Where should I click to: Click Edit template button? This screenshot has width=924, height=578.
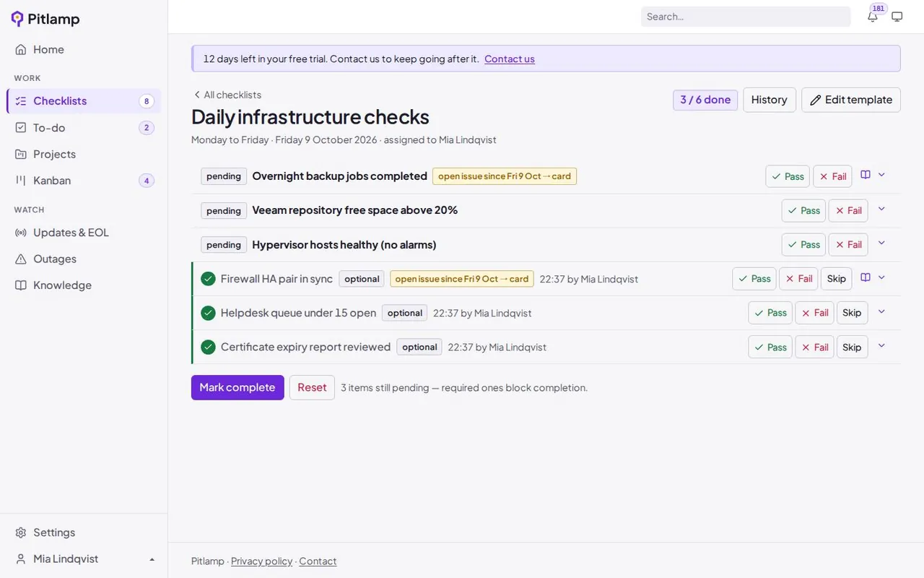coord(851,100)
